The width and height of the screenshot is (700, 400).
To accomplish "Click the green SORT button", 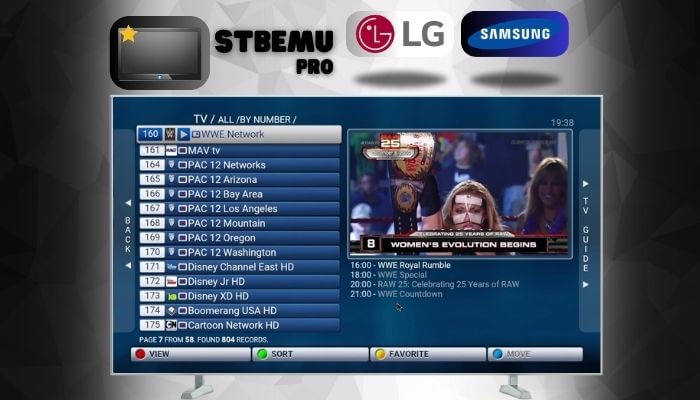I will click(310, 354).
